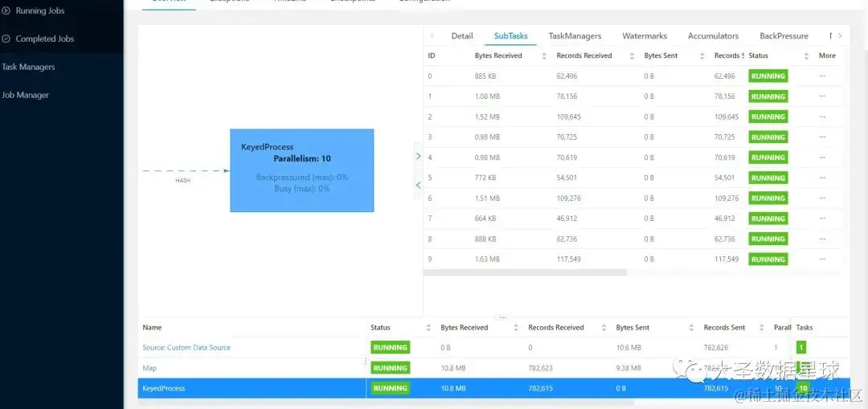Click the tabs left-arrow navigation chevron

pos(432,36)
